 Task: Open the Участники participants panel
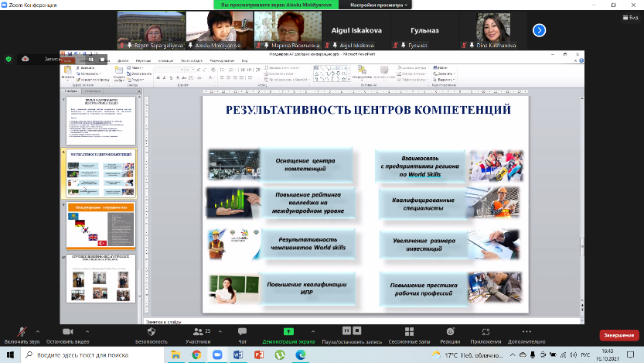[x=198, y=331]
